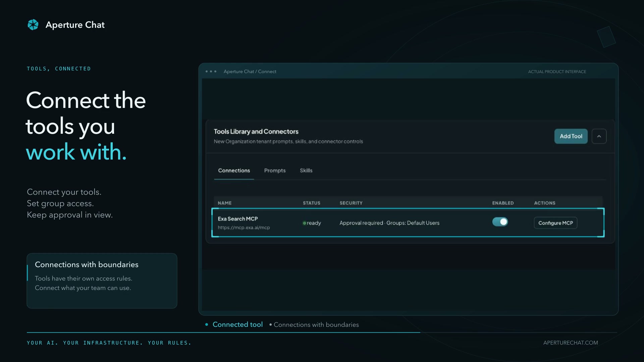Click the Aperture Chat brand name
This screenshot has height=362, width=644.
(x=75, y=25)
